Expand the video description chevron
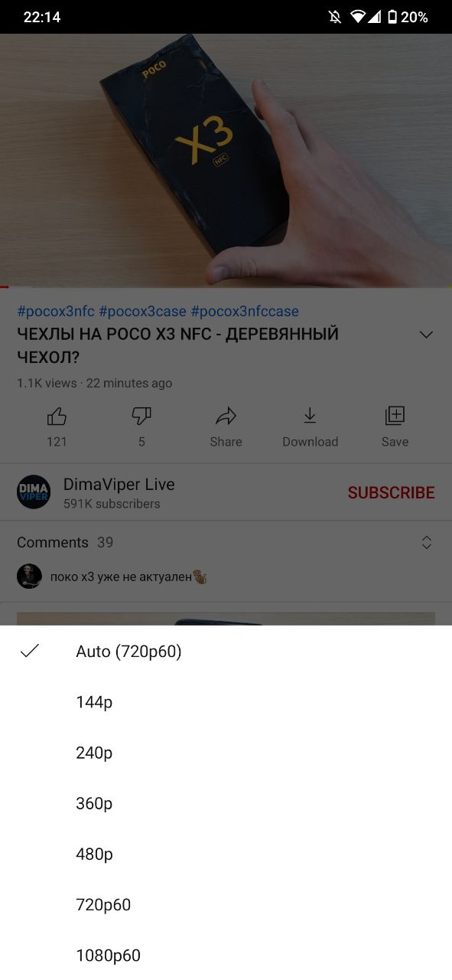The image size is (452, 980). (427, 335)
